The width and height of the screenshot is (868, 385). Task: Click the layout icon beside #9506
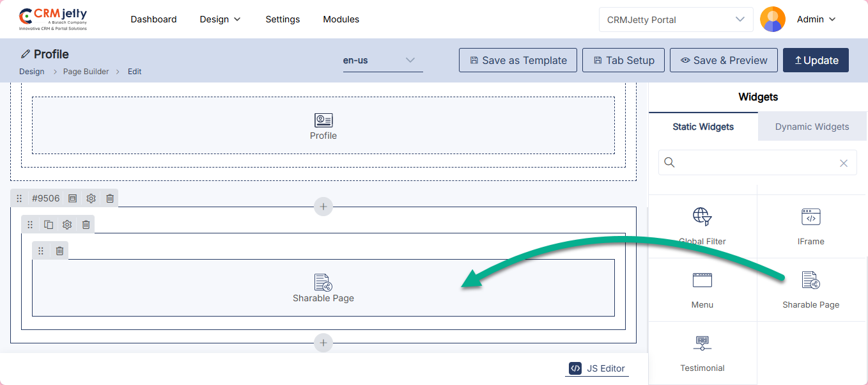pos(73,199)
